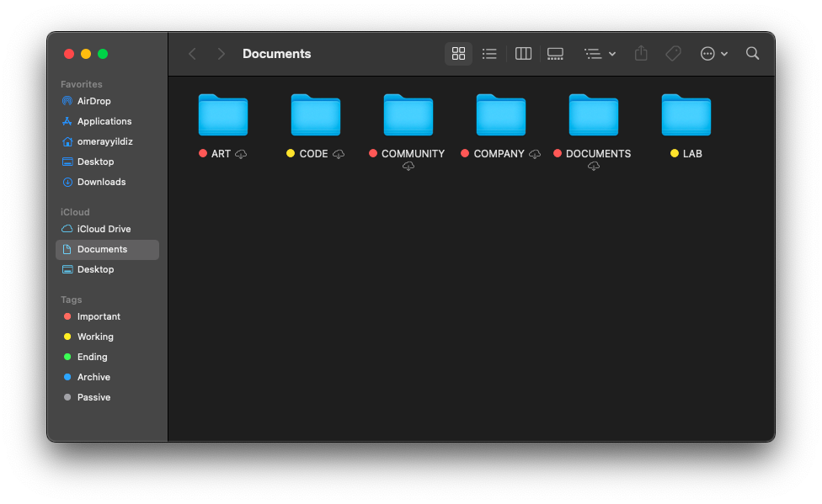
Task: Click the Share toolbar icon
Action: 641,54
